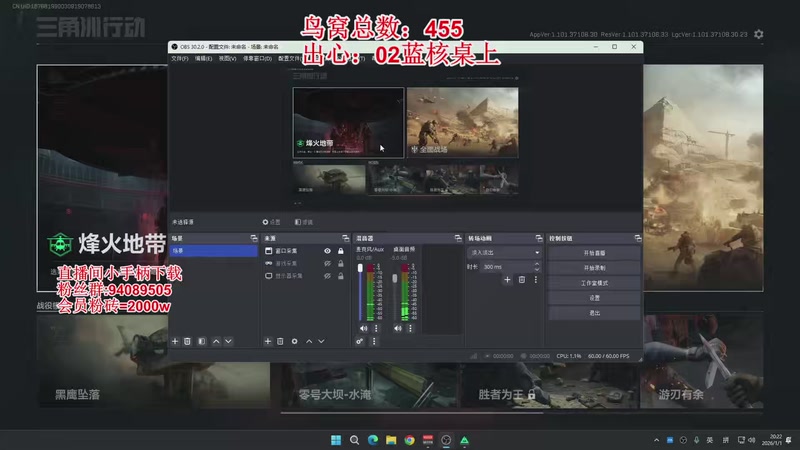Viewport: 800px width, 450px height.
Task: Open the fade transition type dropdown
Action: (504, 253)
